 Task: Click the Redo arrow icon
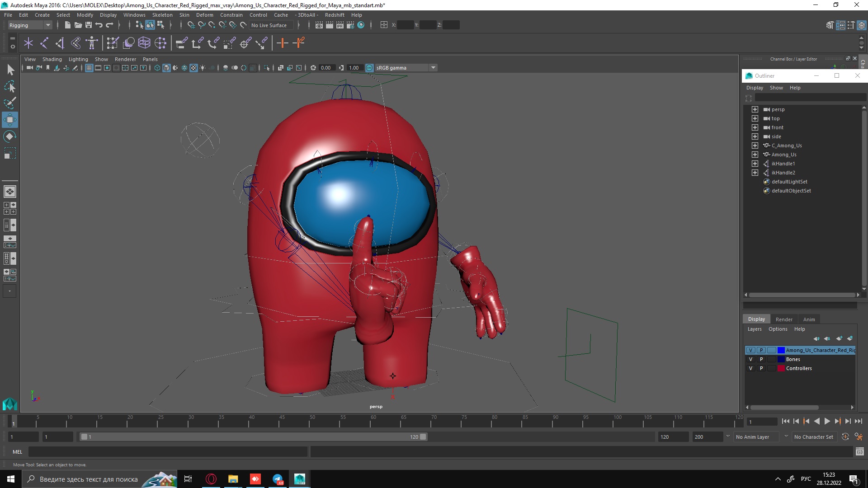pos(109,25)
